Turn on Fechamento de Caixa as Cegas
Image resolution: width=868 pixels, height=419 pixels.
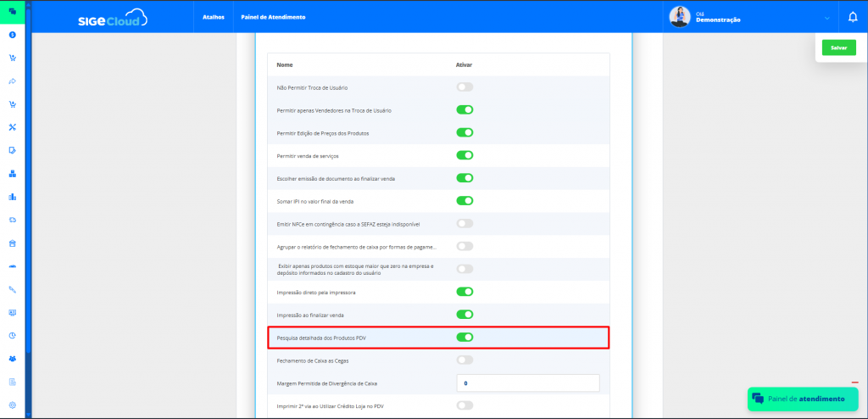(465, 360)
